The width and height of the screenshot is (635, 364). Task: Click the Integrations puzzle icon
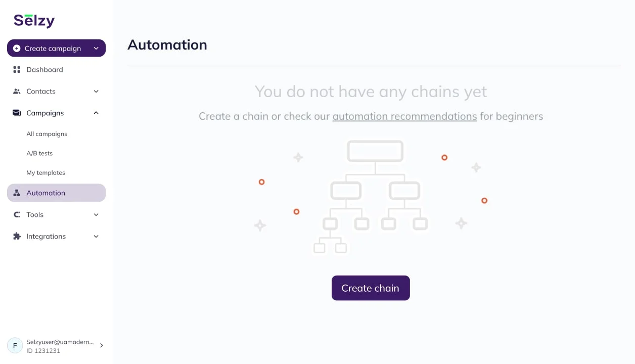(x=17, y=236)
